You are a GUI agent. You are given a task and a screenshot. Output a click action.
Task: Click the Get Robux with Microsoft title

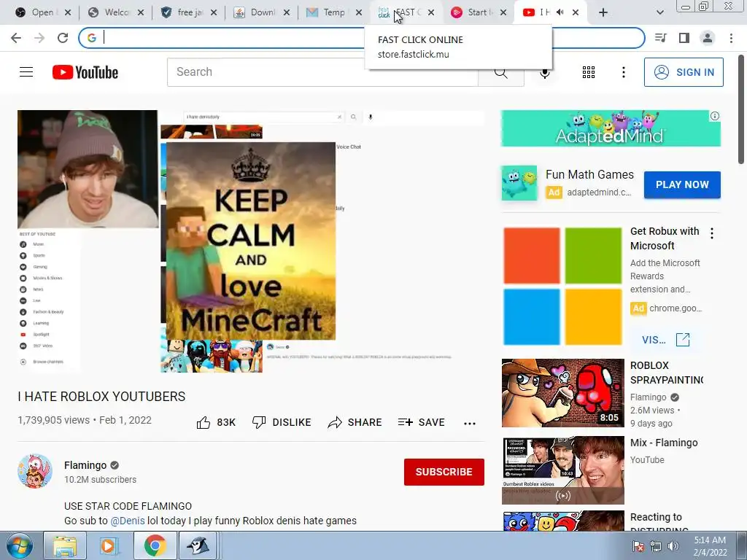[665, 238]
